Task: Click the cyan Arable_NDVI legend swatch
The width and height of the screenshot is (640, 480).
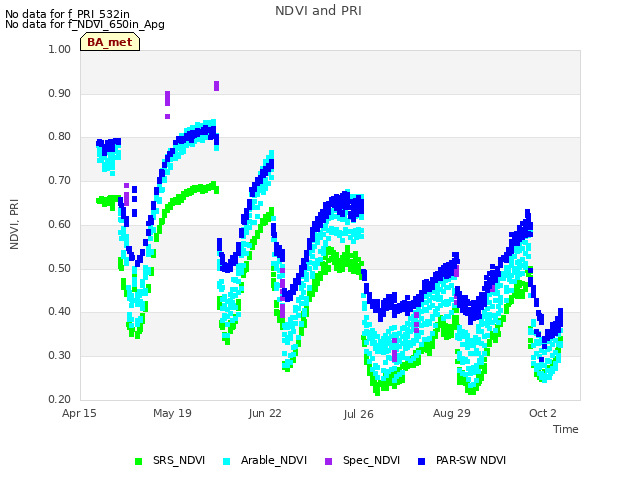Action: (227, 461)
